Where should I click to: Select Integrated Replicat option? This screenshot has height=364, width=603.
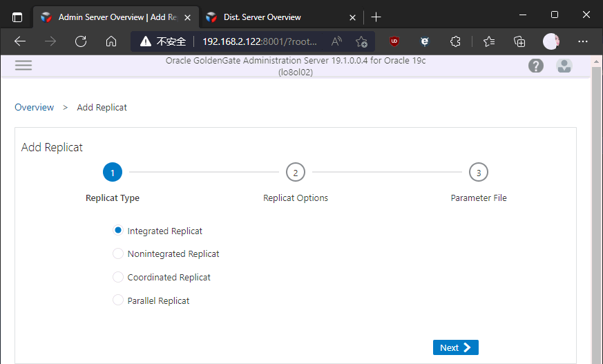pyautogui.click(x=118, y=231)
